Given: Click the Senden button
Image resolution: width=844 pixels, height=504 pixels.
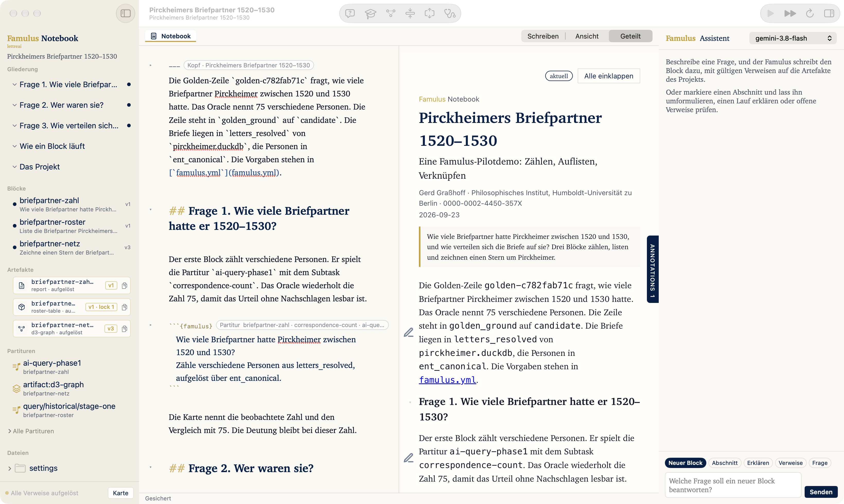Looking at the screenshot, I should (821, 492).
